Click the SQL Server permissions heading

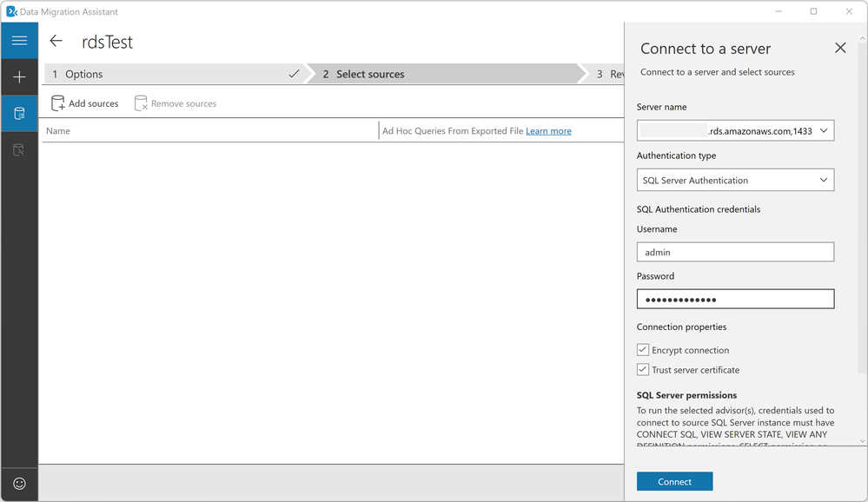[686, 395]
